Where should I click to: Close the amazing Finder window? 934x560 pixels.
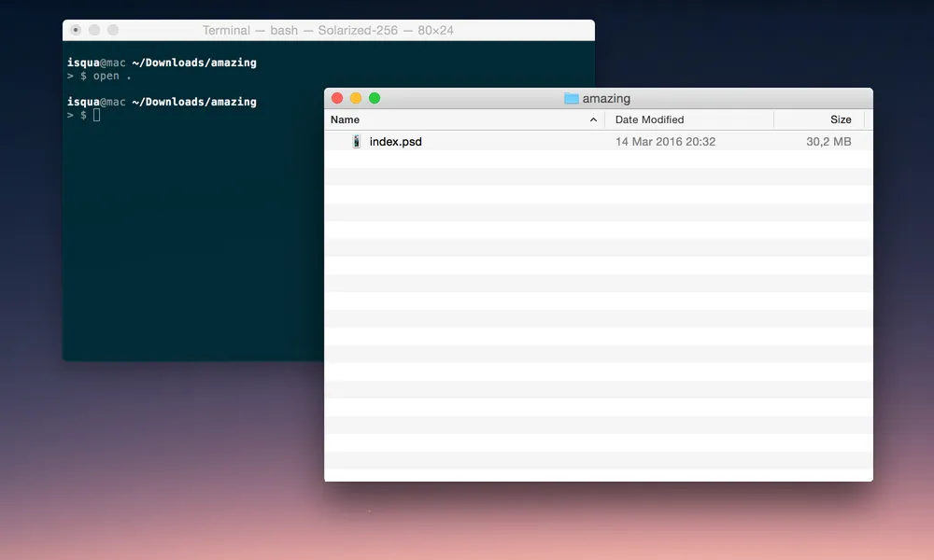click(337, 98)
